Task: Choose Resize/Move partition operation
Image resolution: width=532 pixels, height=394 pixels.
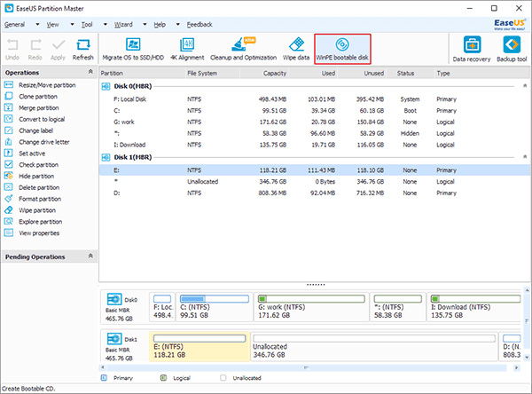Action: tap(47, 85)
